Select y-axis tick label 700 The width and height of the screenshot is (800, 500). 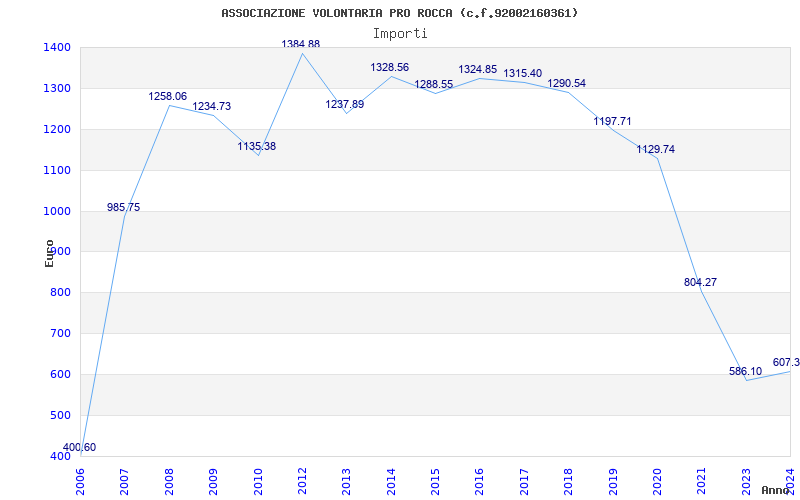[x=61, y=334]
